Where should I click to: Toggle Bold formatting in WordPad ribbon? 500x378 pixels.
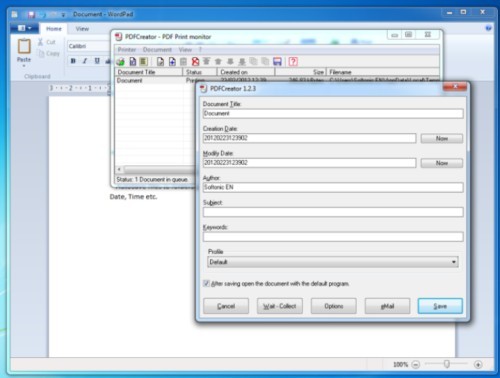click(x=73, y=61)
